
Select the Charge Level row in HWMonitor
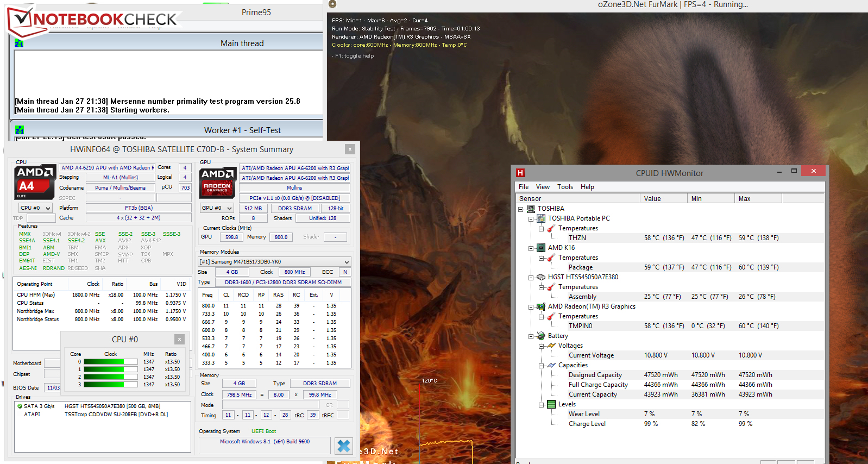coord(669,424)
